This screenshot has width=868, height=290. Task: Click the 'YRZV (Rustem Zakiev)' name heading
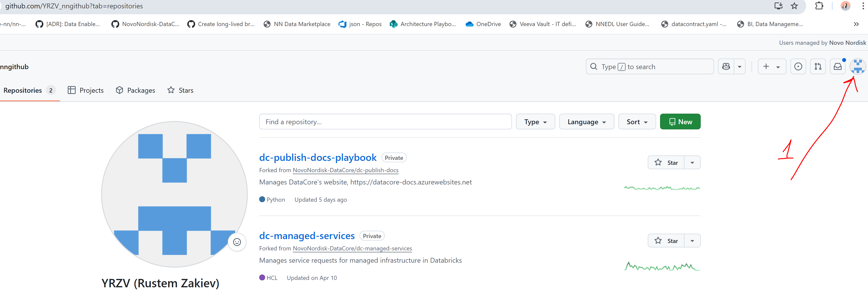point(160,283)
